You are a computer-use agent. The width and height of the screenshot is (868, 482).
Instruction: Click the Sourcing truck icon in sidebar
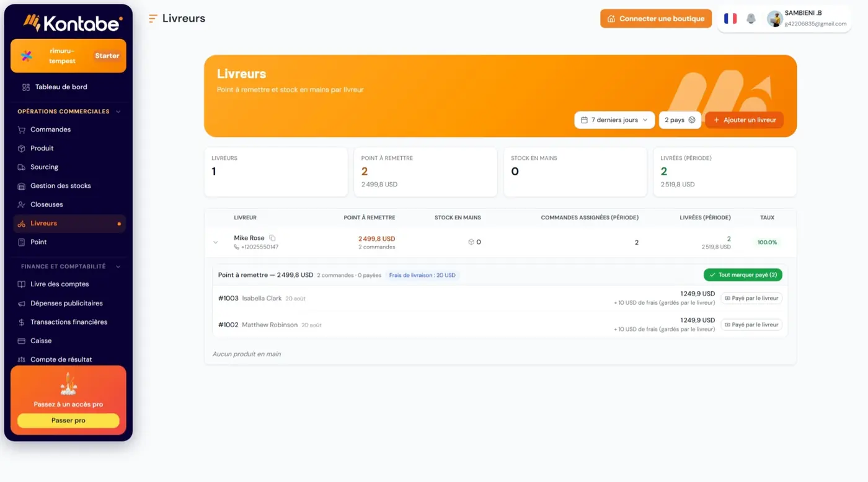coord(22,167)
